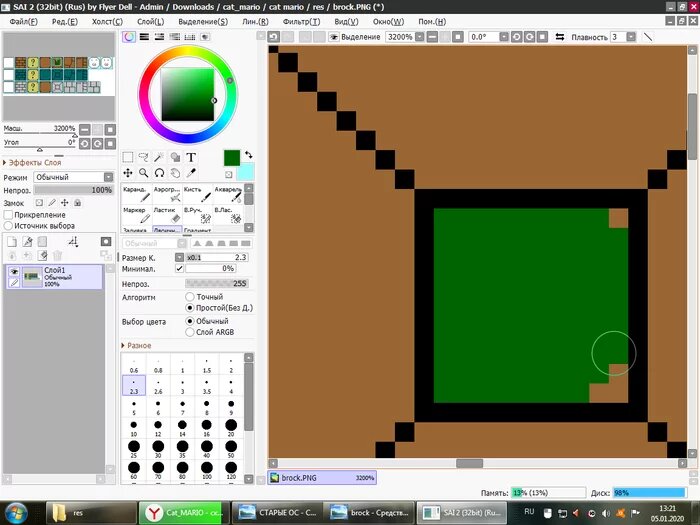The image size is (700, 525).
Task: Open the Файл menu
Action: (24, 21)
